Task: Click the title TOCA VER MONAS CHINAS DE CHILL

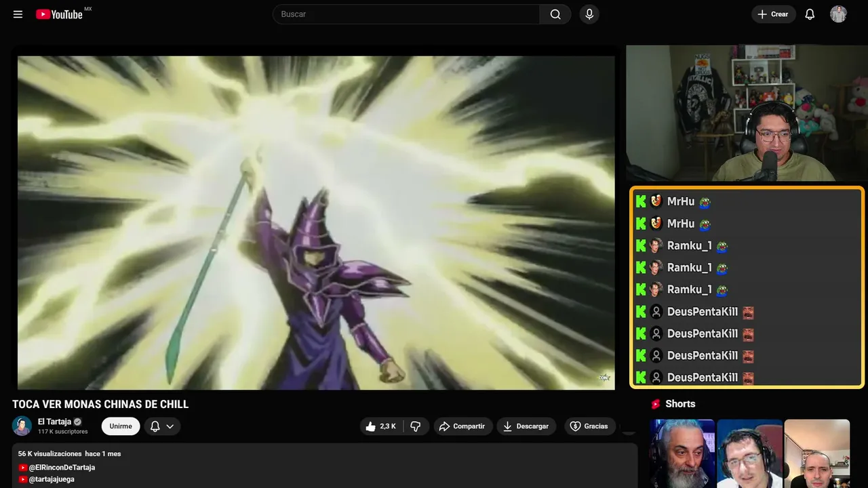Action: point(100,405)
